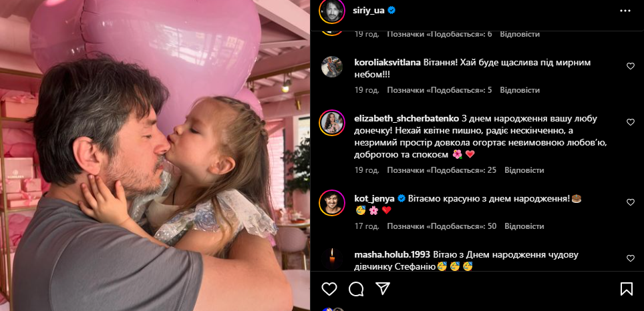Open siriy_ua username link
The image size is (644, 311).
click(369, 11)
